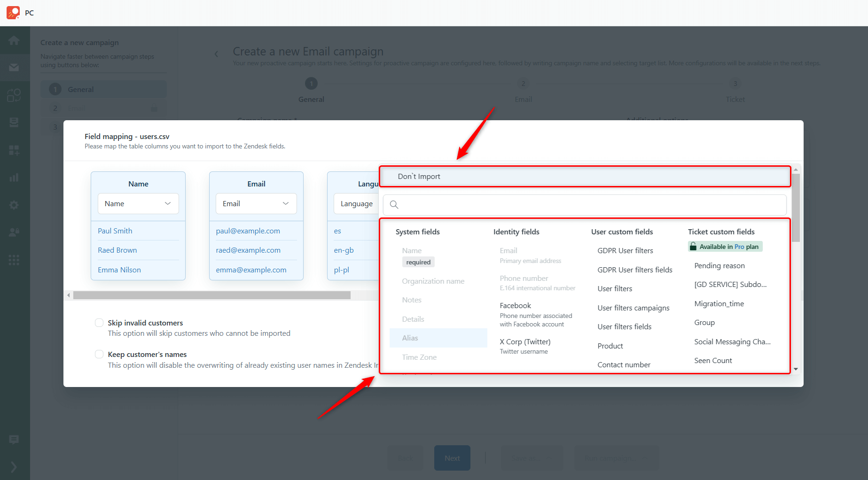This screenshot has width=868, height=480.
Task: Open the settings gear sidebar icon
Action: click(x=14, y=205)
